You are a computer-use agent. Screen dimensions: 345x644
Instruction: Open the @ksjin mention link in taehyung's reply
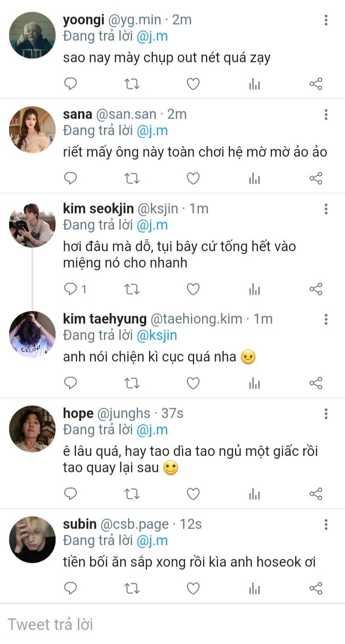tap(157, 335)
